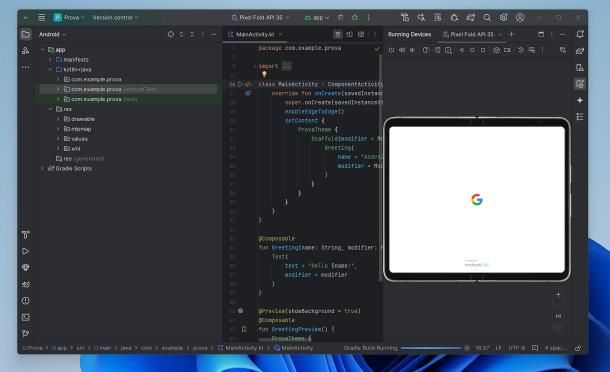This screenshot has width=610, height=372.
Task: Open the Gradle elephant sidebar icon
Action: (x=580, y=51)
